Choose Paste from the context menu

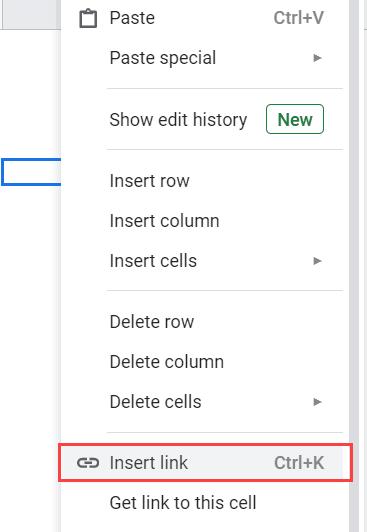(x=205, y=18)
